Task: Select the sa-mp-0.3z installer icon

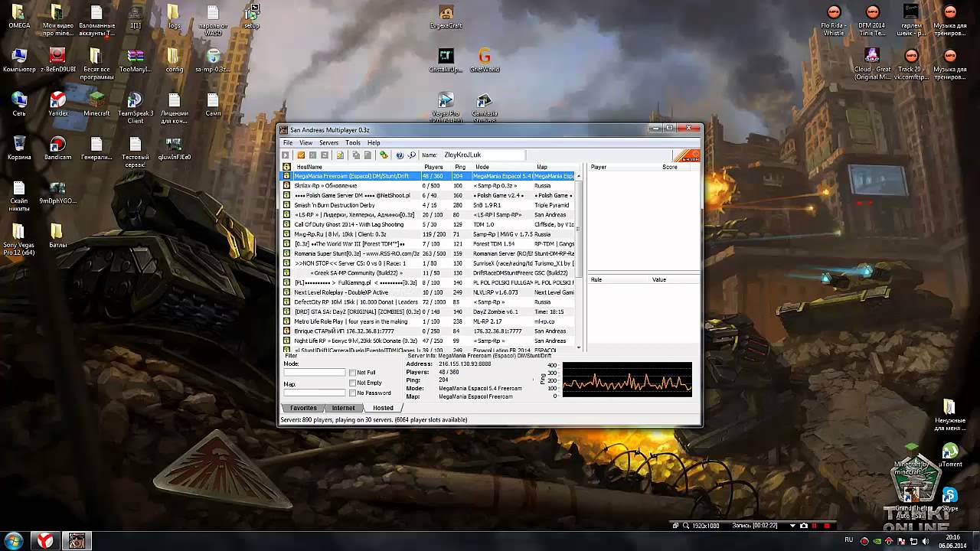Action: point(213,60)
